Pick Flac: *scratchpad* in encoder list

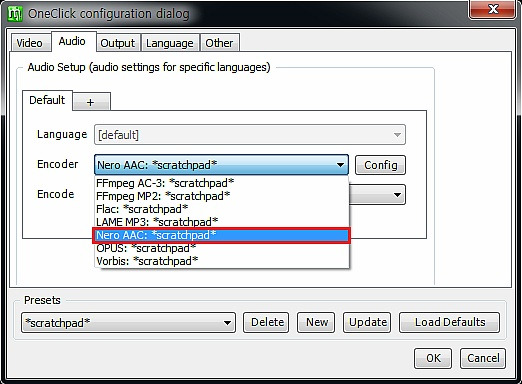tap(222, 209)
